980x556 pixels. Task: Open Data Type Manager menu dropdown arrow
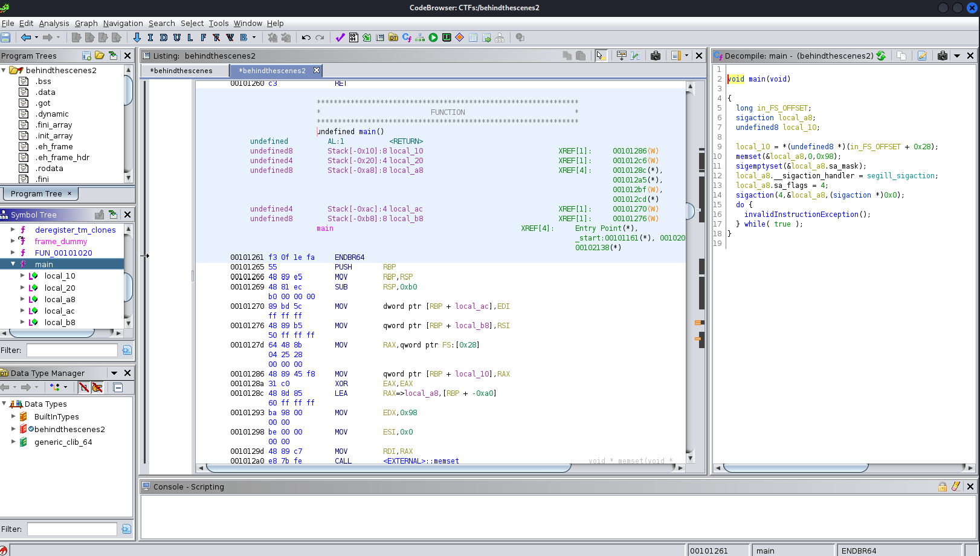point(114,373)
